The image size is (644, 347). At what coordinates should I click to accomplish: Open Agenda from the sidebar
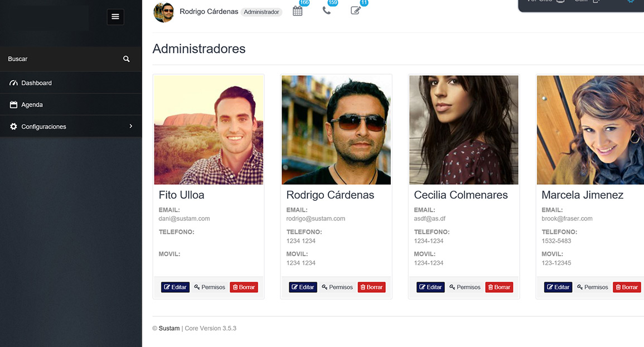pos(71,104)
